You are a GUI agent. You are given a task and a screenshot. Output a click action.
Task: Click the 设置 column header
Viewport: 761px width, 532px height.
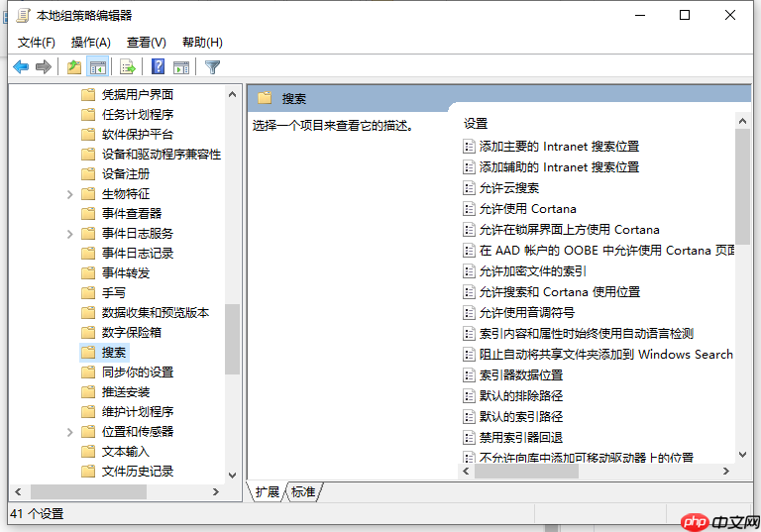tap(476, 123)
